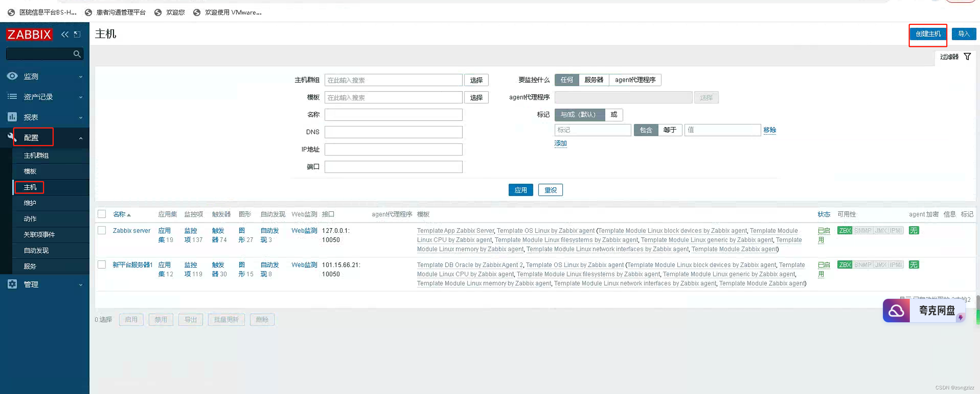Click the 添加 tag link
Image resolution: width=980 pixels, height=394 pixels.
560,143
